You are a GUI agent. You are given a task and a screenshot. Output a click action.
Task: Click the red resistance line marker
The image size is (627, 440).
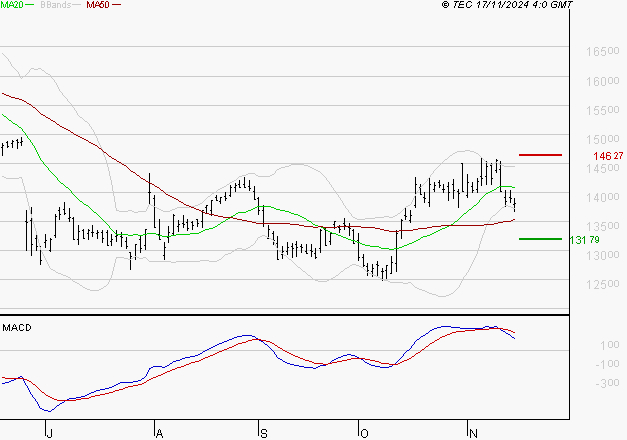point(541,155)
